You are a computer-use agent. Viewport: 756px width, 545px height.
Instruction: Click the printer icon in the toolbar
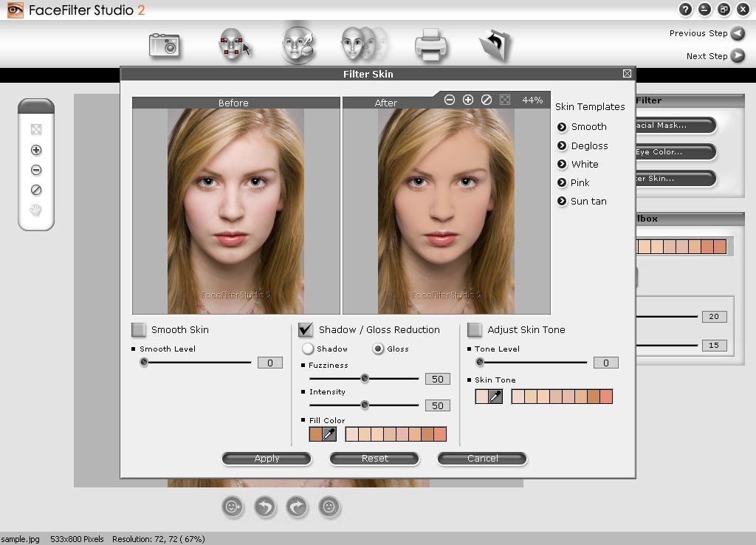pyautogui.click(x=430, y=45)
